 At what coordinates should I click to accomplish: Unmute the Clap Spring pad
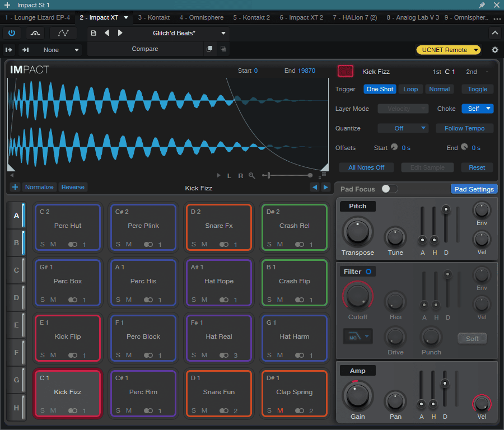[280, 411]
